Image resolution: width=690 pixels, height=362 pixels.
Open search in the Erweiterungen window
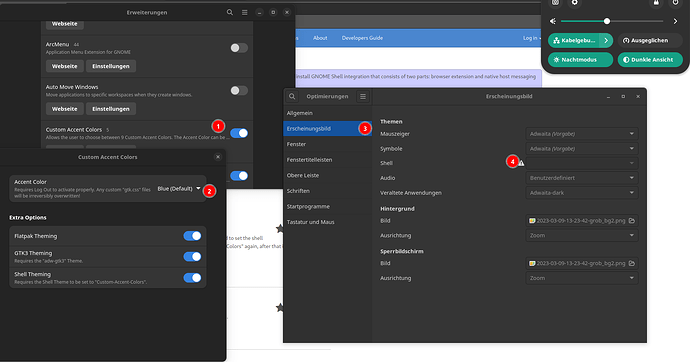coord(230,12)
